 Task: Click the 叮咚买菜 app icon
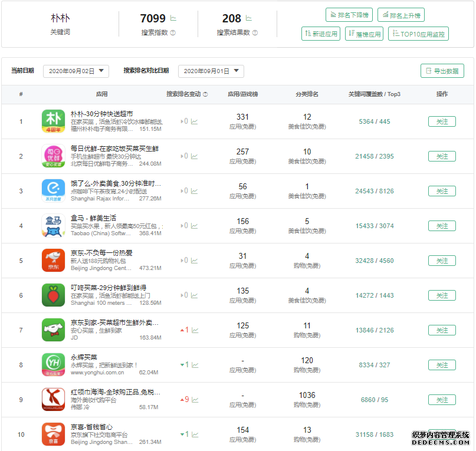click(53, 295)
